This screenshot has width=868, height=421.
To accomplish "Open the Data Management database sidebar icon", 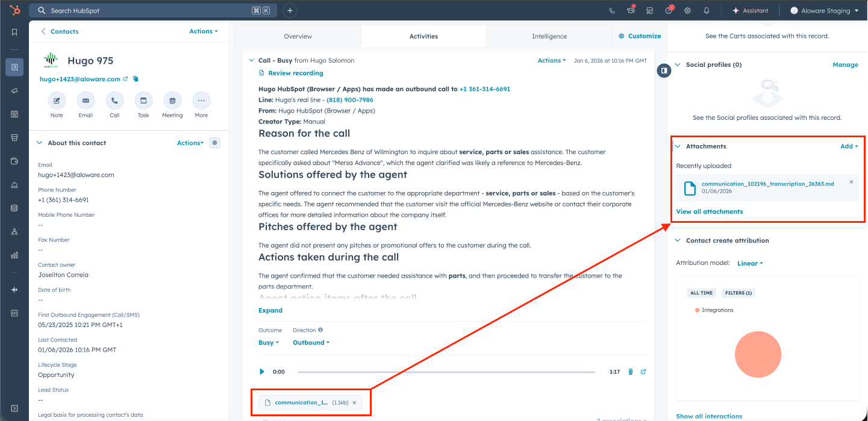I will [x=14, y=208].
